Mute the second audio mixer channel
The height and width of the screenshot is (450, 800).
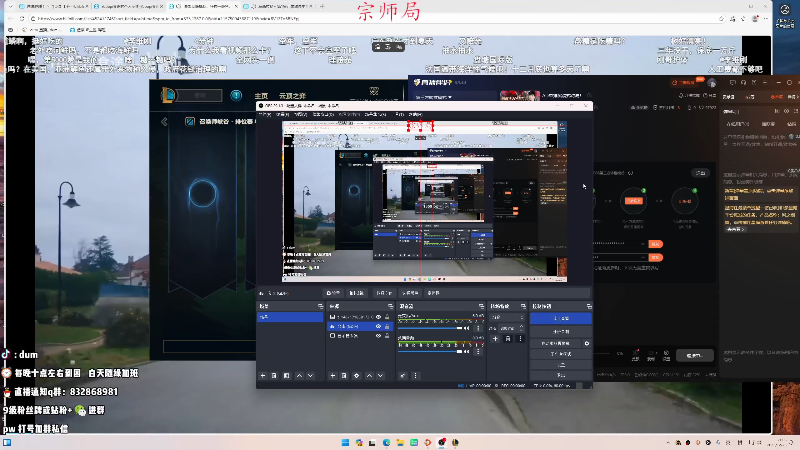click(467, 352)
